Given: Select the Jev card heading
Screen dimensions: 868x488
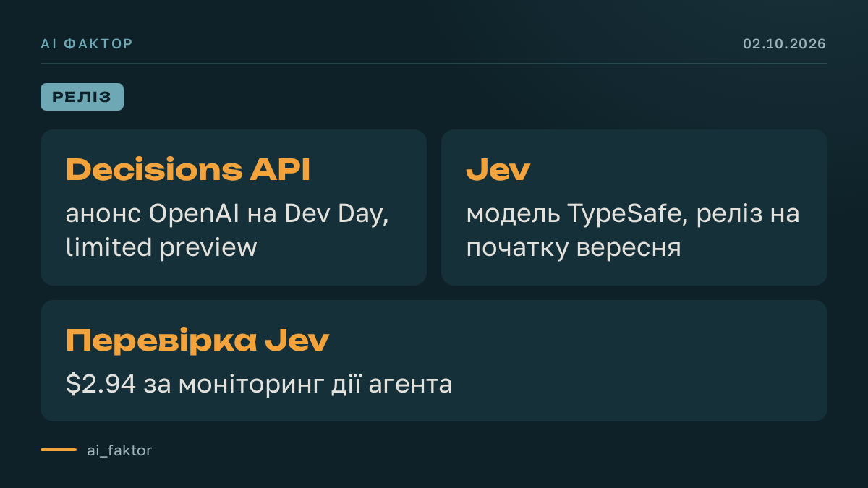Looking at the screenshot, I should [x=498, y=169].
